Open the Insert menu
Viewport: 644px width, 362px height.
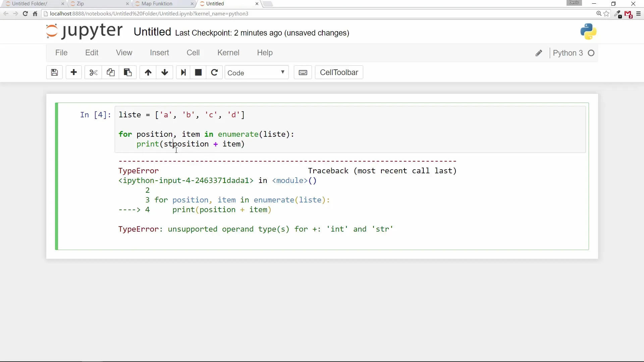159,53
